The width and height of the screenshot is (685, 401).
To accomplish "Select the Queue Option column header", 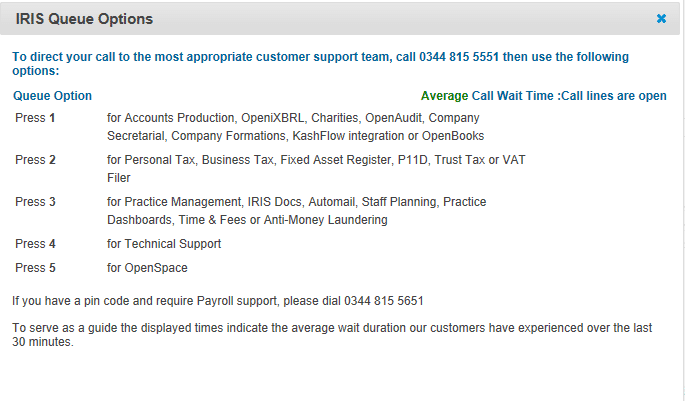I will click(x=52, y=96).
